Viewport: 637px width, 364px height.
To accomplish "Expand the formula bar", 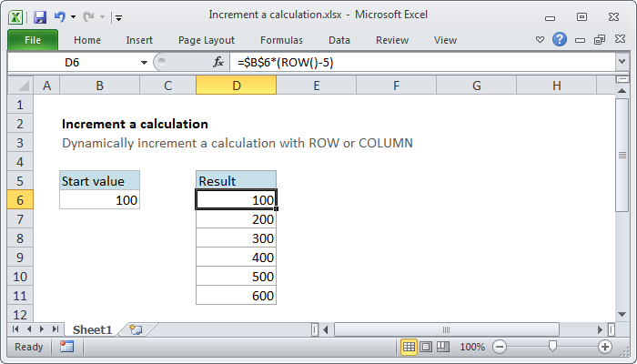I will point(622,62).
